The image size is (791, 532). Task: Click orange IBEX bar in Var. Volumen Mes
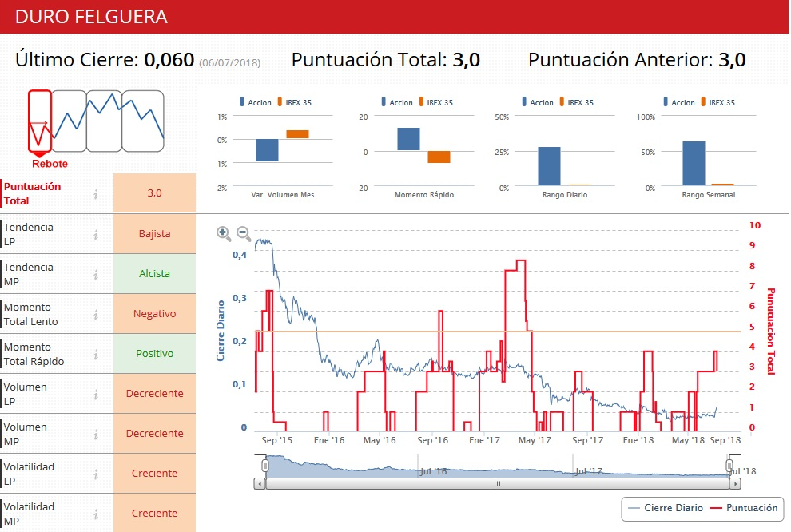pos(298,134)
